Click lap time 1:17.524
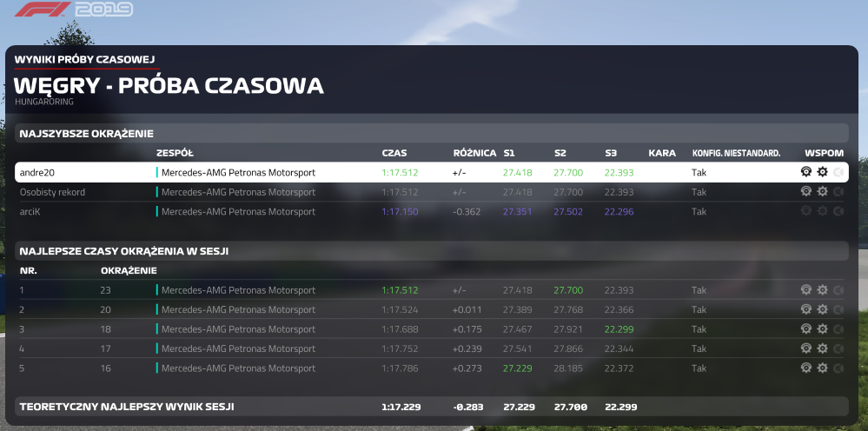The height and width of the screenshot is (431, 868). coord(400,309)
